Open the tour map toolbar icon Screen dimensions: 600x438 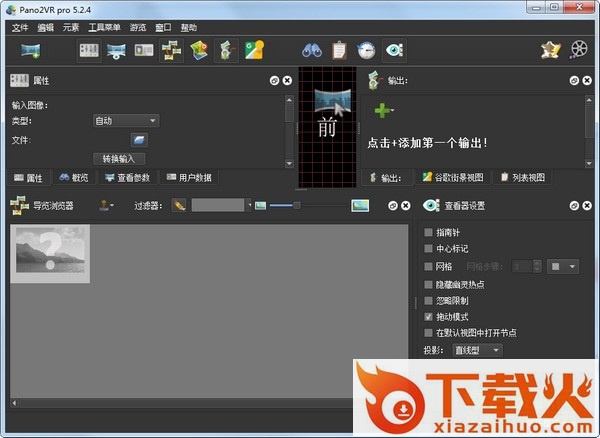[x=199, y=50]
